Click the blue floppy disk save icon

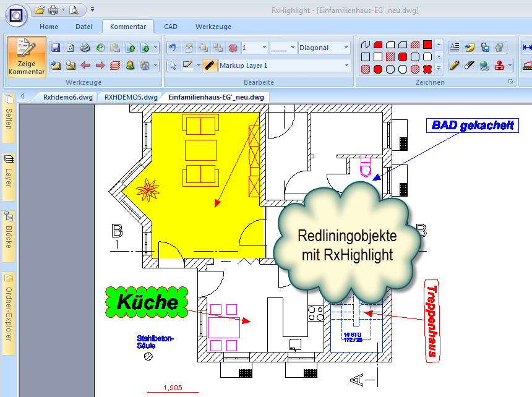(55, 48)
